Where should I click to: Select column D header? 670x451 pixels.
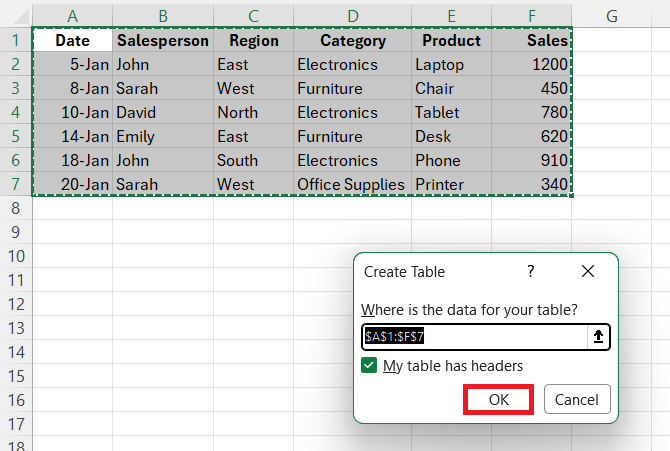click(x=353, y=16)
